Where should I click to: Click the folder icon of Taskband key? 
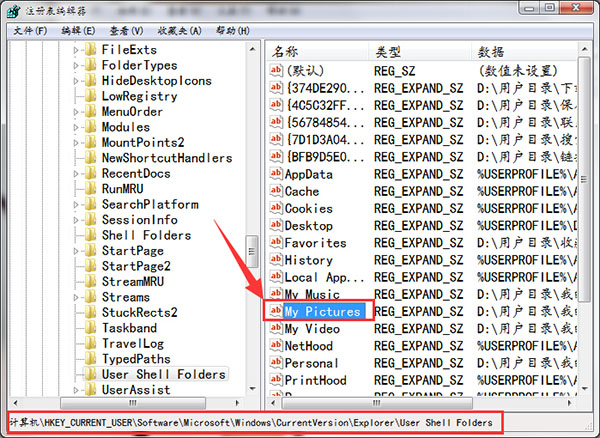click(x=90, y=328)
